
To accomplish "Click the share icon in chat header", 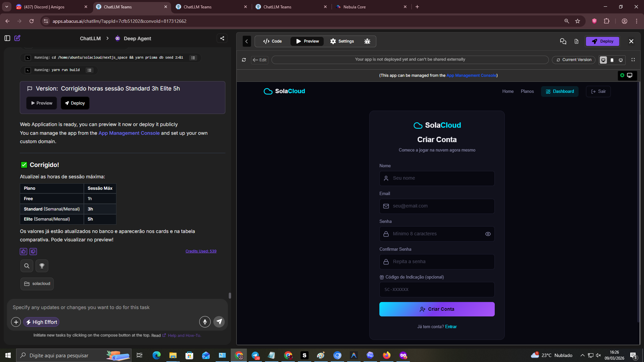I will pos(222,38).
